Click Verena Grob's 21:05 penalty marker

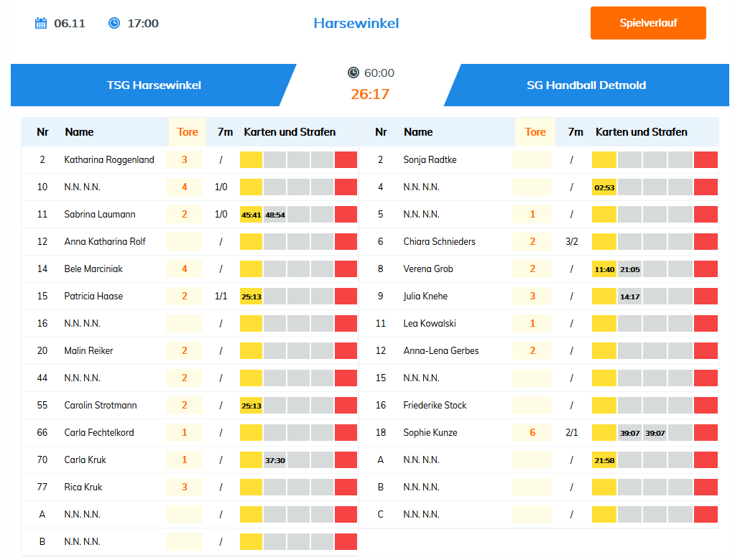pos(630,269)
